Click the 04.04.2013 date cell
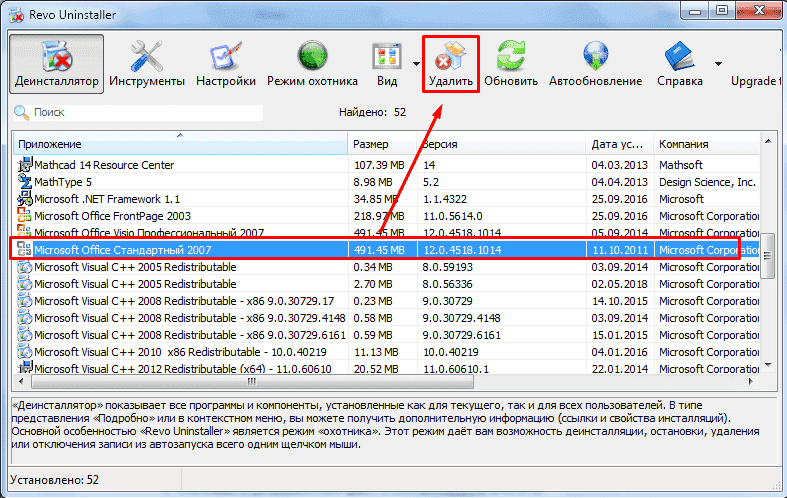This screenshot has height=498, width=787. [x=619, y=182]
